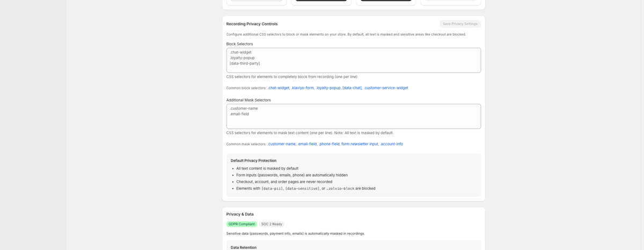The height and width of the screenshot is (250, 644).
Task: Choose the .loyalty-popup common block selector link
Action: [328, 88]
